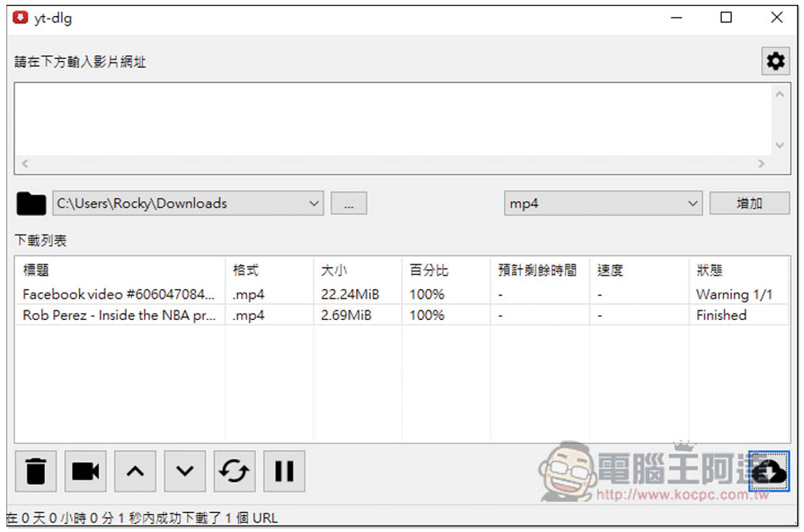Viewport: 804px width, 532px height.
Task: Play video with the camera icon
Action: (85, 471)
